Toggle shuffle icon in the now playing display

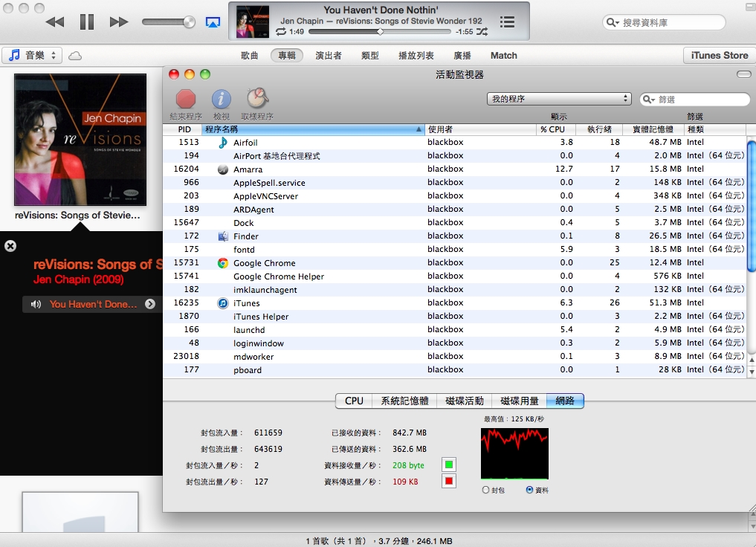tap(482, 32)
